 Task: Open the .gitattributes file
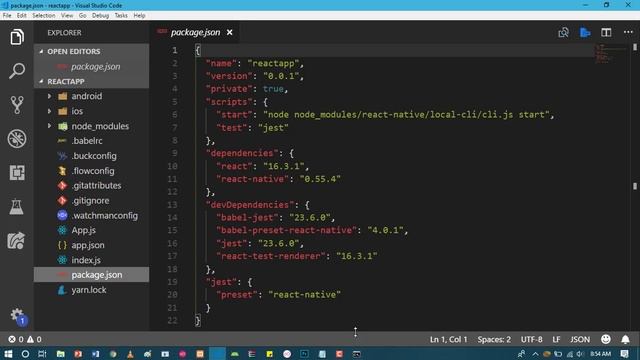tap(91, 186)
